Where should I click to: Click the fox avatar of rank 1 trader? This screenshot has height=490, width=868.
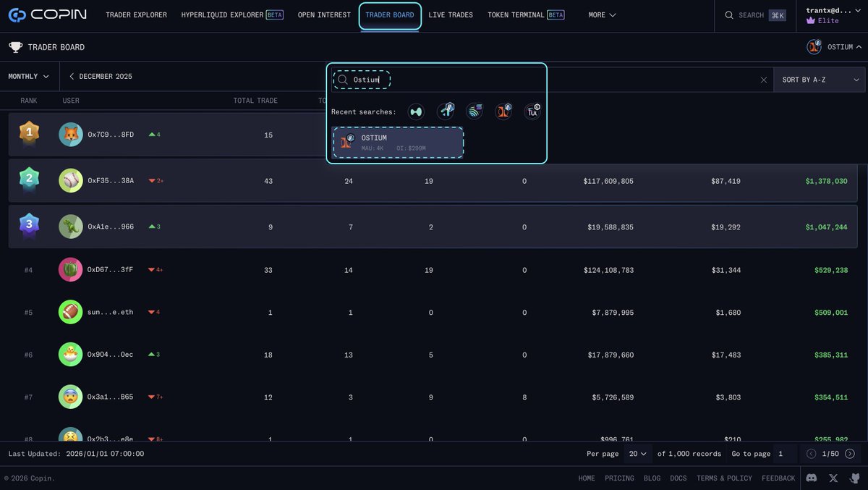[71, 135]
